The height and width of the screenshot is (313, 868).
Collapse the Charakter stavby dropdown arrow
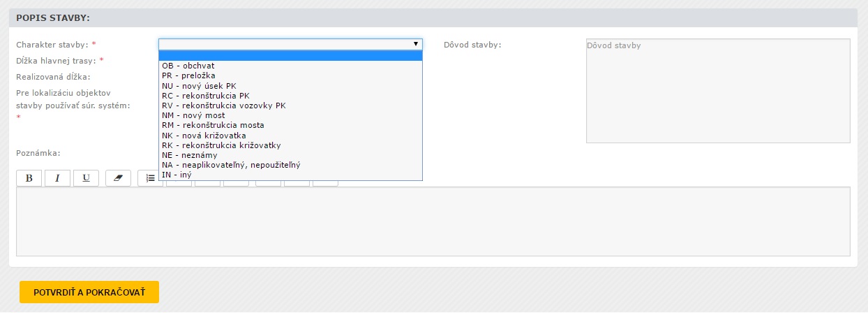pos(416,44)
